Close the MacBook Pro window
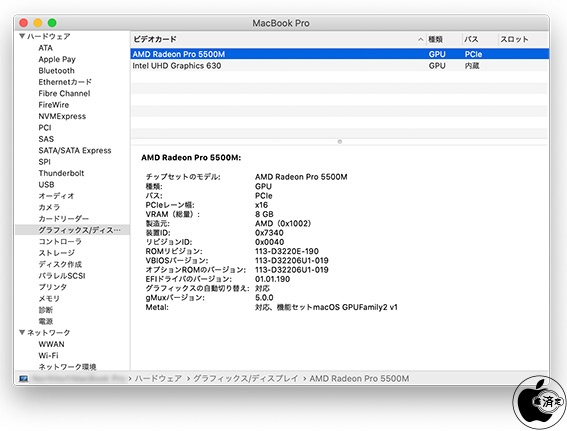The image size is (567, 431). tap(24, 23)
